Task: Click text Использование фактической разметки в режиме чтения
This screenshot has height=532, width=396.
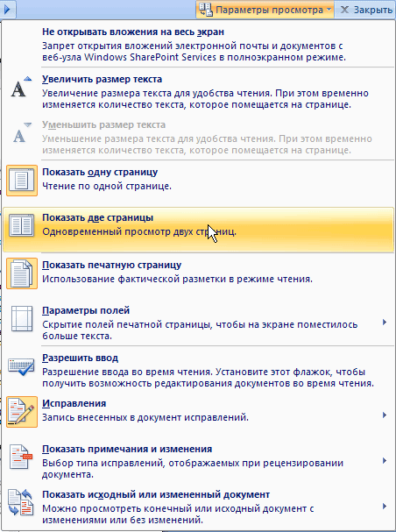Action: point(177,280)
